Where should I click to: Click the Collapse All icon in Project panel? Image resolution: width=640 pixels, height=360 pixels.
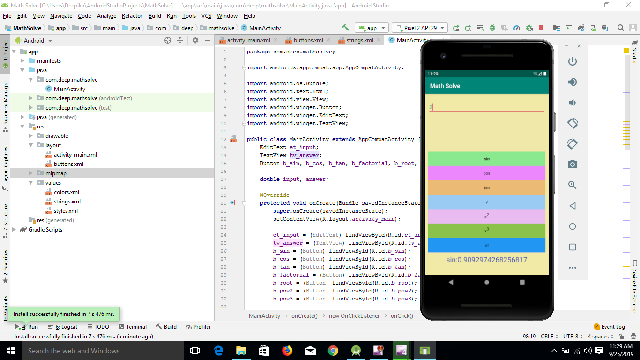[180, 40]
